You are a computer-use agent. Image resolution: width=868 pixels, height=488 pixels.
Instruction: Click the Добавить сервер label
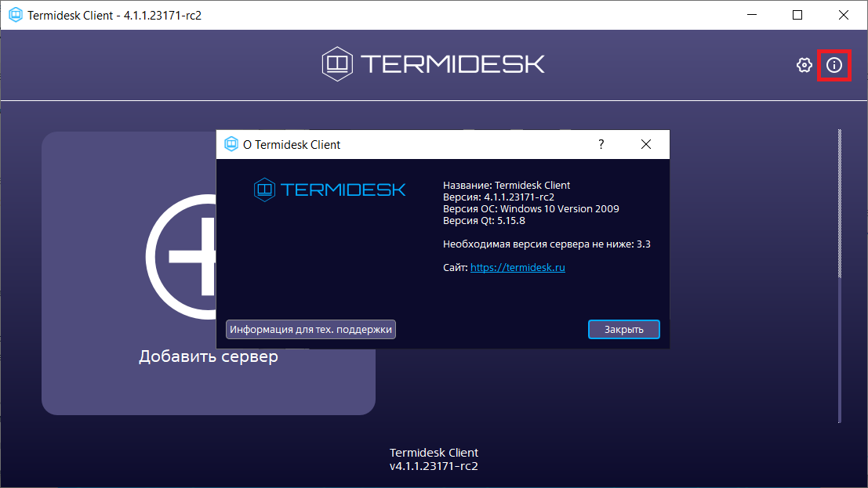pos(209,356)
